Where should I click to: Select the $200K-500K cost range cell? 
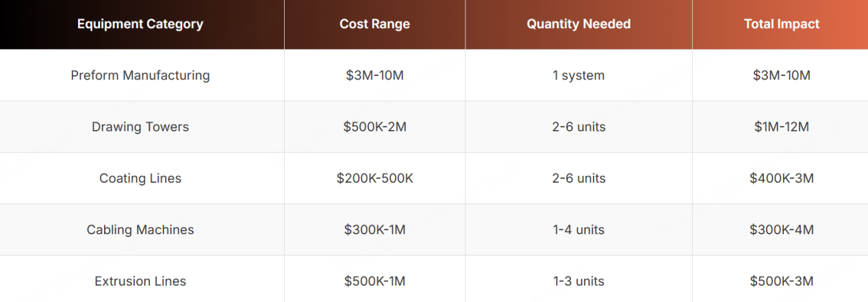tap(374, 178)
